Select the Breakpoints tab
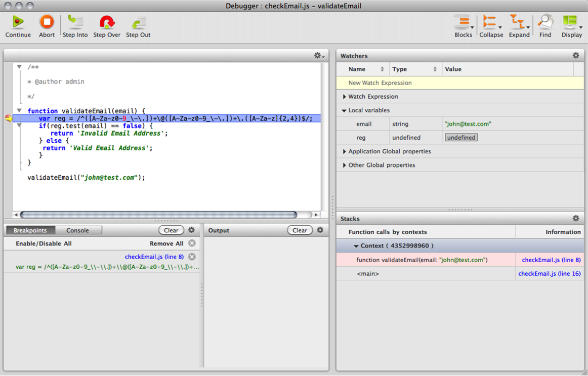588x376 pixels. click(30, 230)
